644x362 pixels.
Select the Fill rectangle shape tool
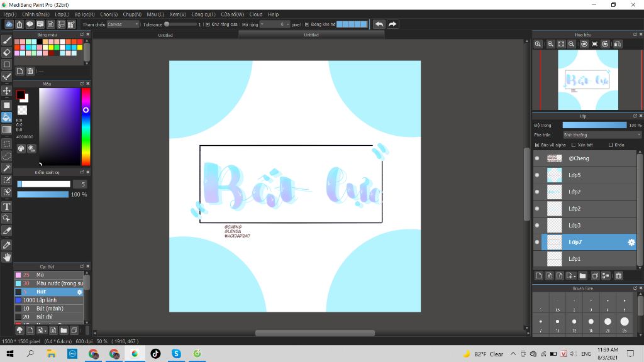pos(6,105)
